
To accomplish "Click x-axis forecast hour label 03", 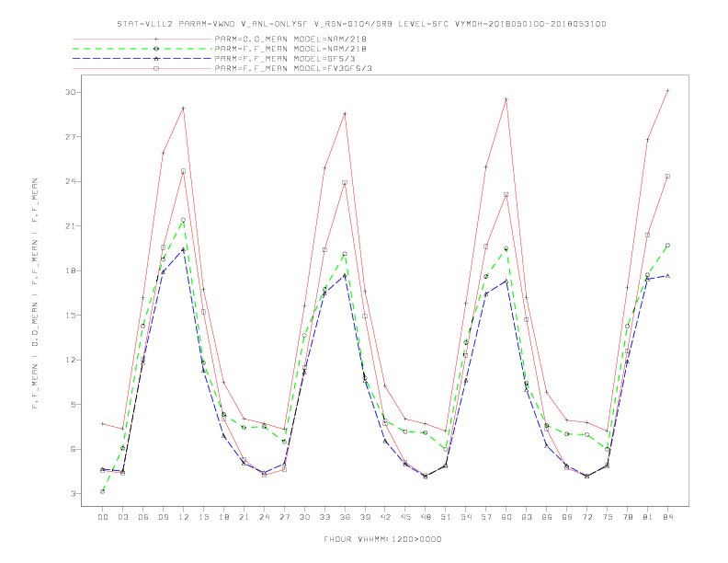I will tap(122, 517).
